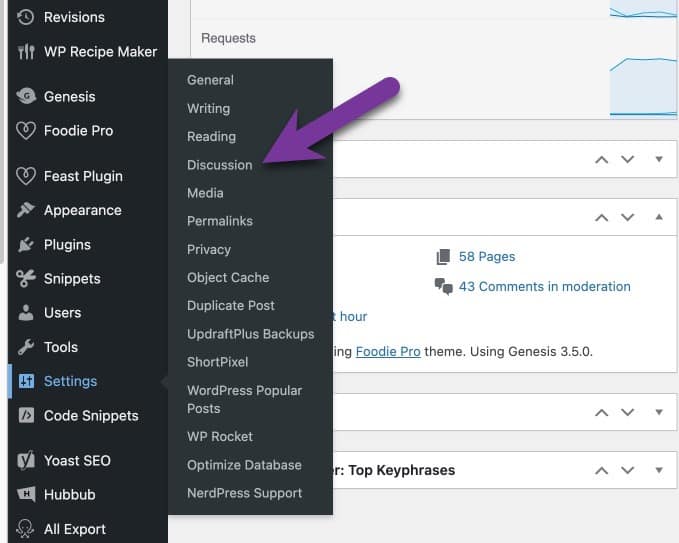Screen dimensions: 679x543
Task: Open the Code Snippets menu
Action: [x=91, y=416]
